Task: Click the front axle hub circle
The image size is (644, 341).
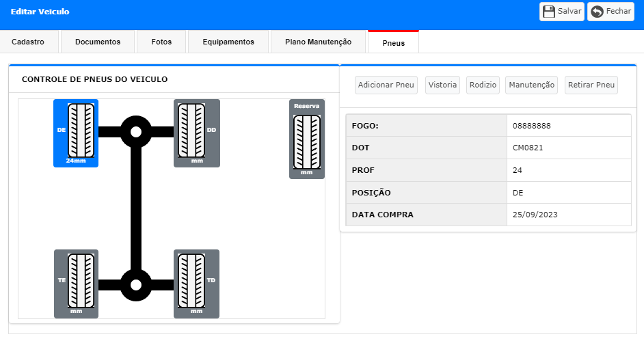Action: click(x=136, y=132)
